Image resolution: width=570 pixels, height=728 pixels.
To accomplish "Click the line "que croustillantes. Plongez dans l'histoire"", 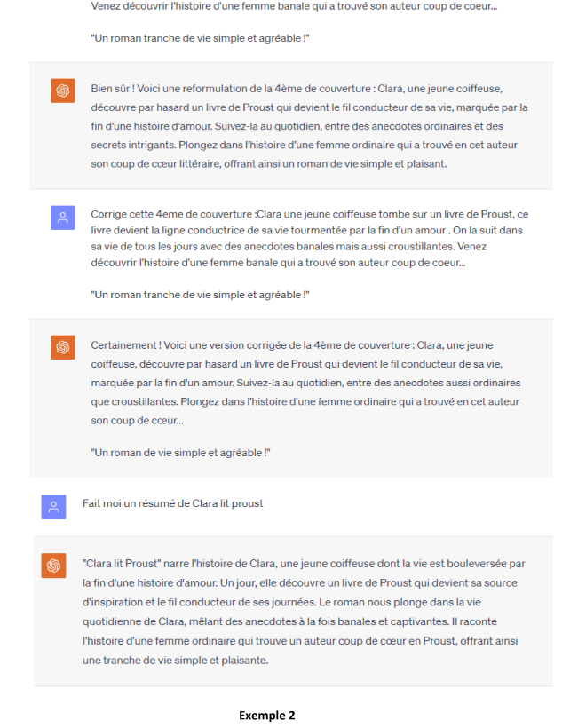I will click(x=305, y=401).
